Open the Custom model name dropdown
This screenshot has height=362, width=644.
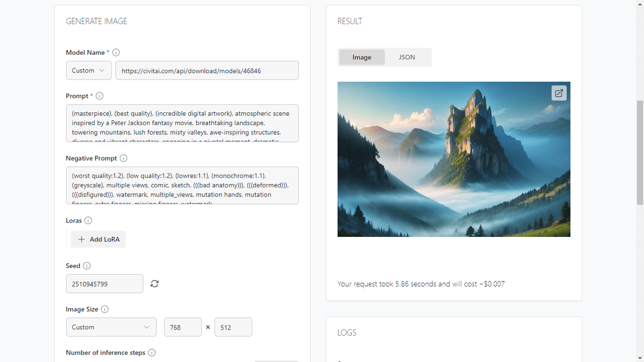(x=89, y=70)
